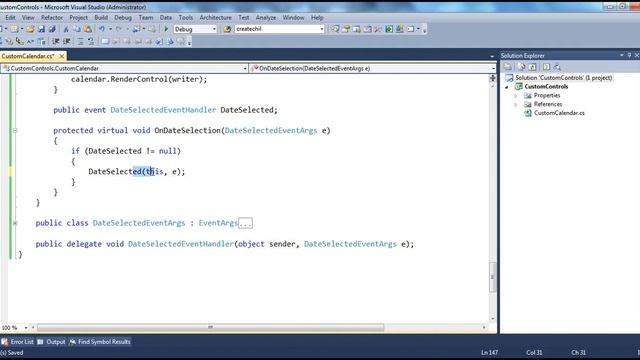Expand collapsed DateSelectedEventArgs class outline
This screenshot has height=360, width=640.
click(x=15, y=223)
